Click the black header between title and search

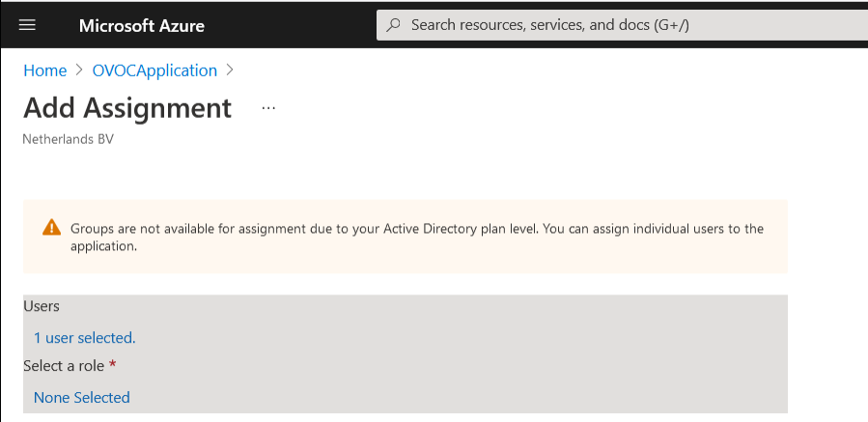[290, 25]
